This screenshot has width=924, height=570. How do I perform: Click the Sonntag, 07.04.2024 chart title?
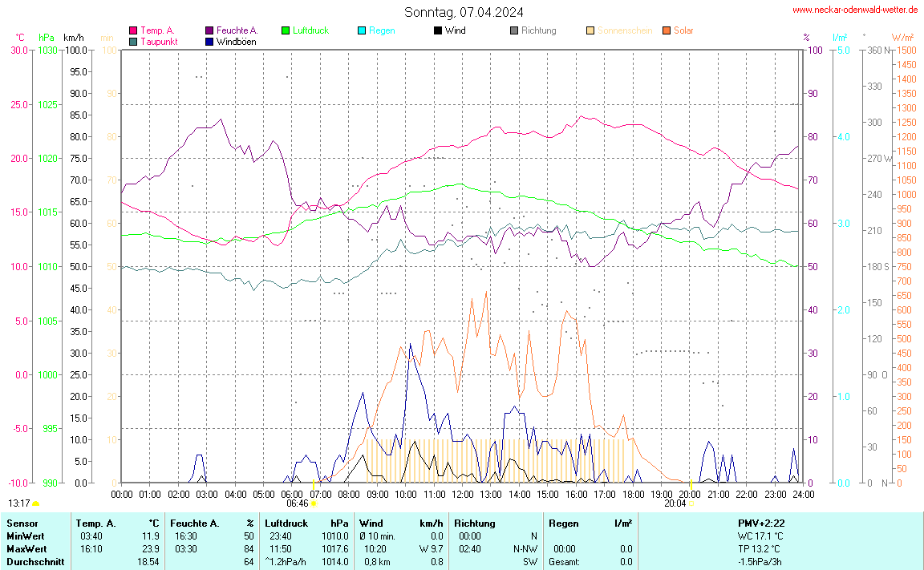464,12
